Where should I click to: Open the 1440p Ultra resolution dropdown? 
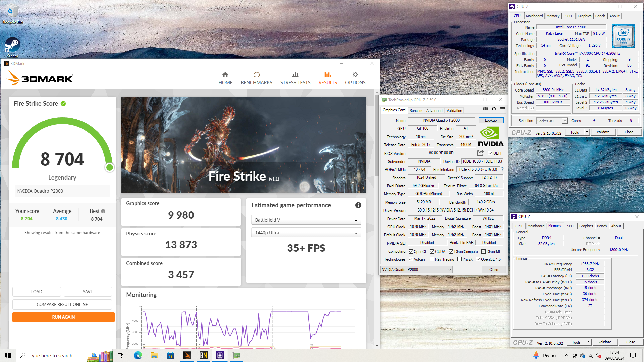[306, 233]
